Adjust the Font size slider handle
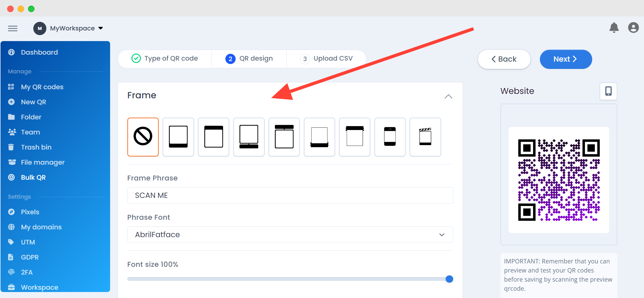Viewport: 644px width, 298px height. (449, 279)
